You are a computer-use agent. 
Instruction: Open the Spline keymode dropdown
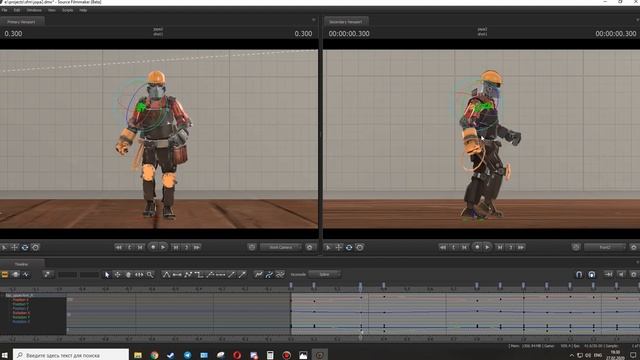tap(324, 275)
